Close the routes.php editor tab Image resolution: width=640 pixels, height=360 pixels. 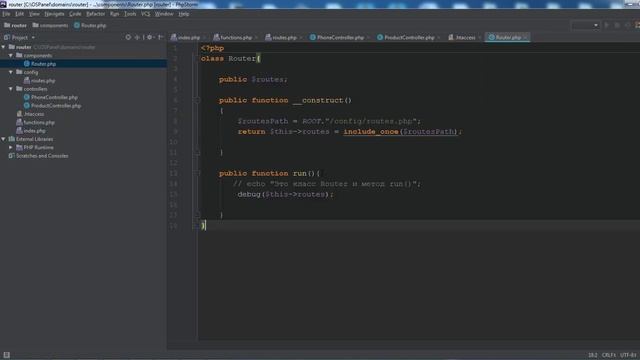301,38
